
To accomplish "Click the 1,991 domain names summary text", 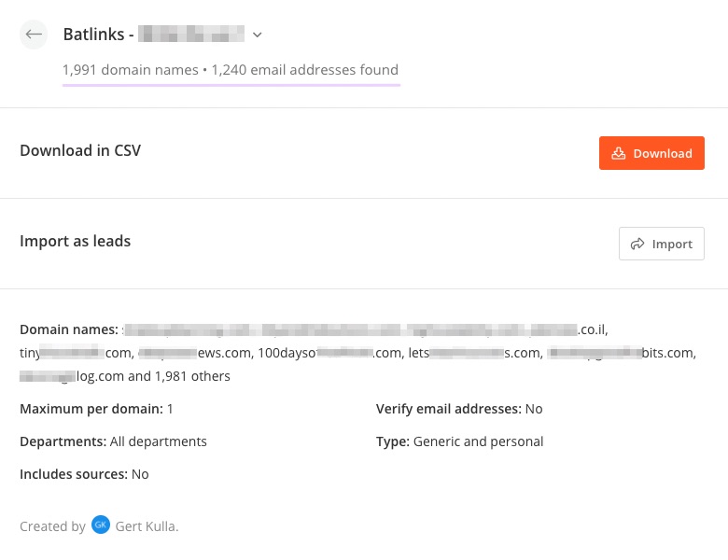I will (x=131, y=70).
